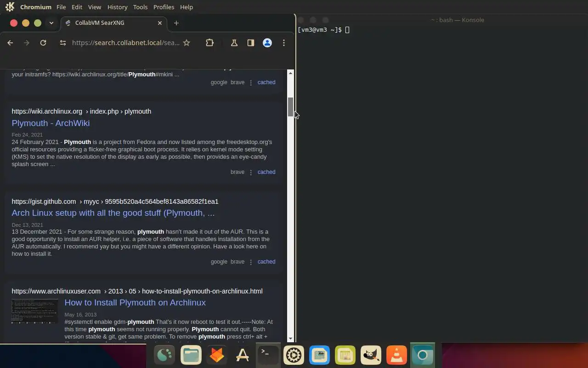Launch VLC media player from dock
The image size is (588, 368).
click(x=397, y=355)
